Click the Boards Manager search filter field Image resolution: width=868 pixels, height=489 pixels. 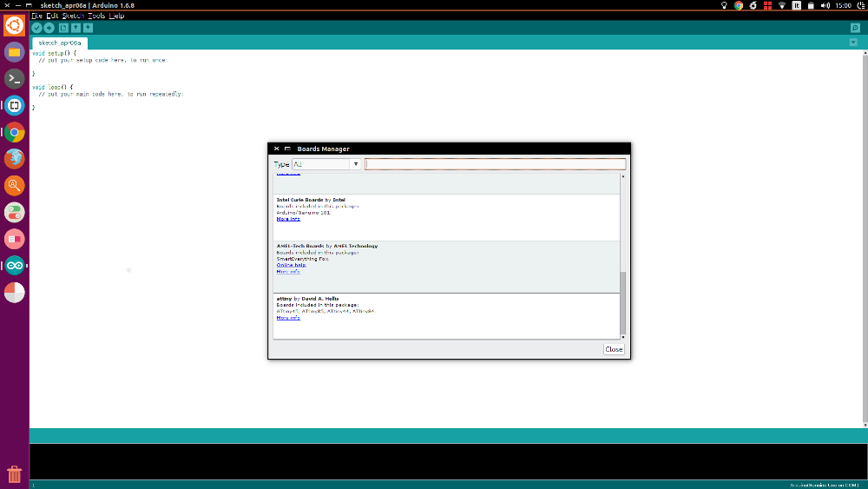point(495,164)
